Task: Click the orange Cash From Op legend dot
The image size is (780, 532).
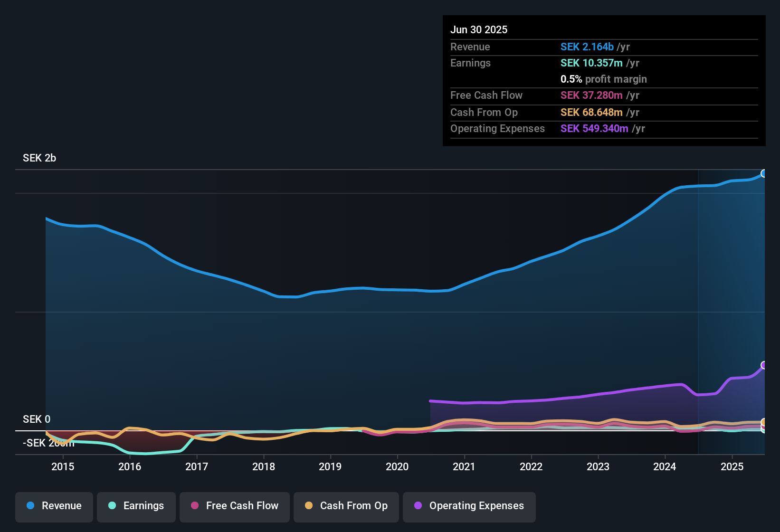Action: pyautogui.click(x=309, y=506)
